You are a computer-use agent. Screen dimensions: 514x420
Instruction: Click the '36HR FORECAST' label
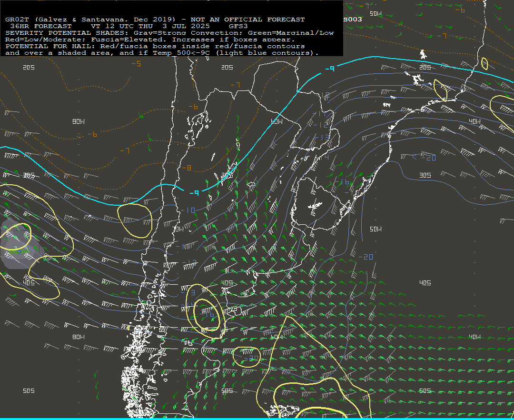pos(41,26)
